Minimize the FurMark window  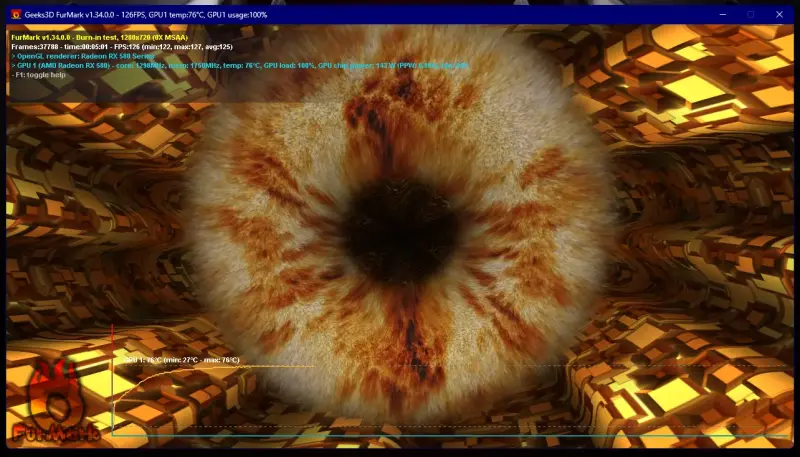(722, 15)
